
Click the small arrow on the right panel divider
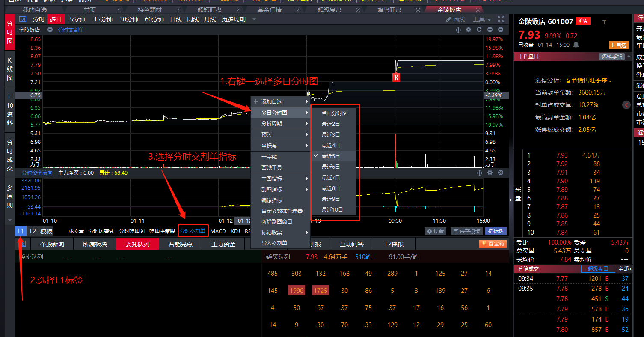coord(511,200)
